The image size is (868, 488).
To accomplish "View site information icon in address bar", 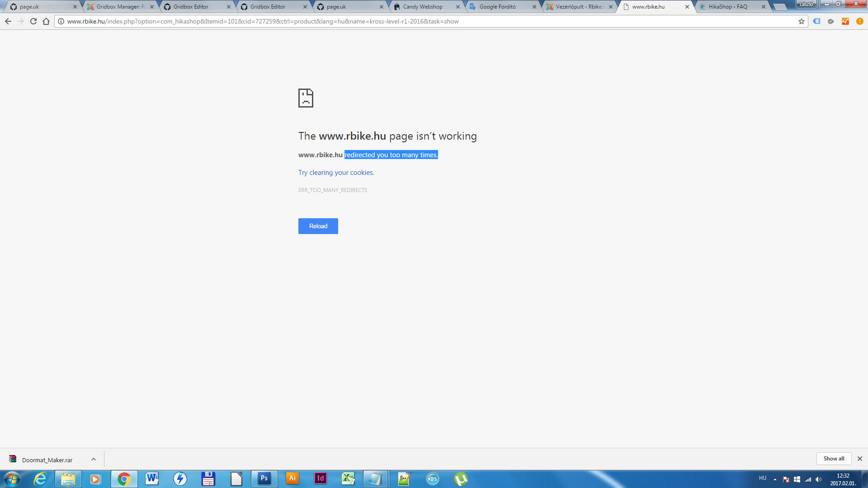I will click(61, 21).
